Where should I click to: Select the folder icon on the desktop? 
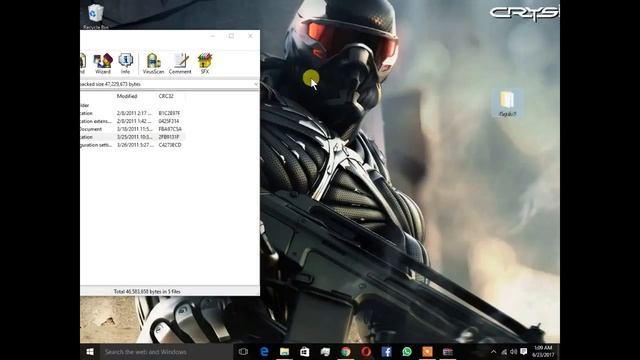tap(507, 104)
